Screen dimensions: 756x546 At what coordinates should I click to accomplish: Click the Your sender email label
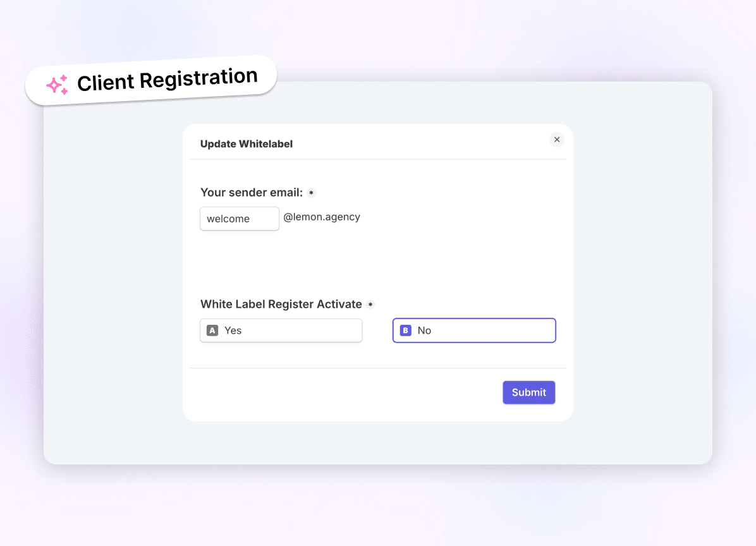[252, 193]
